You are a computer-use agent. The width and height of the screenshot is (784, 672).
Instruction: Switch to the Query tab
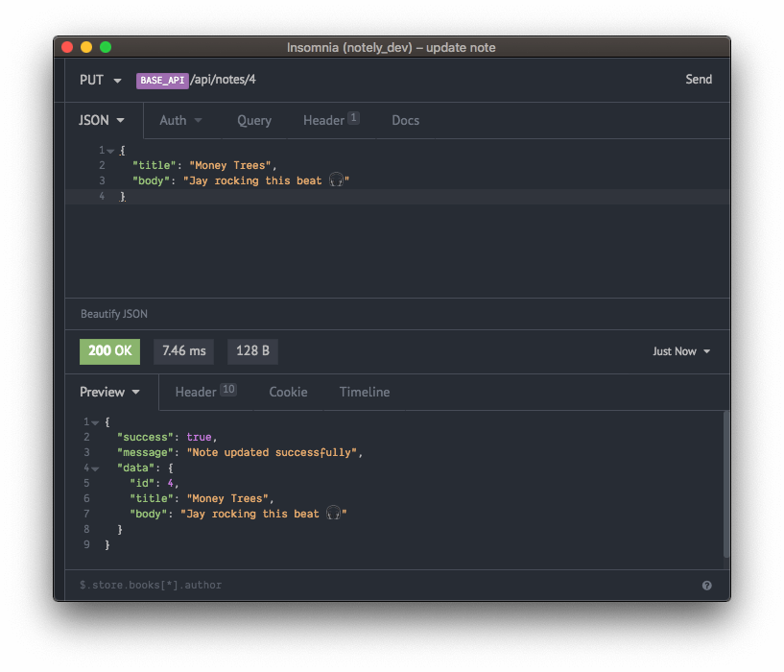pos(254,120)
